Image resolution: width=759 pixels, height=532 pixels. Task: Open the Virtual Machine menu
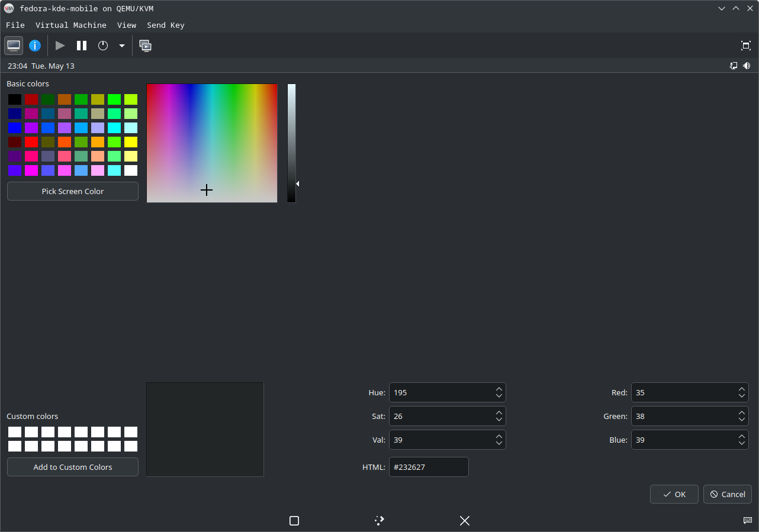[x=71, y=25]
